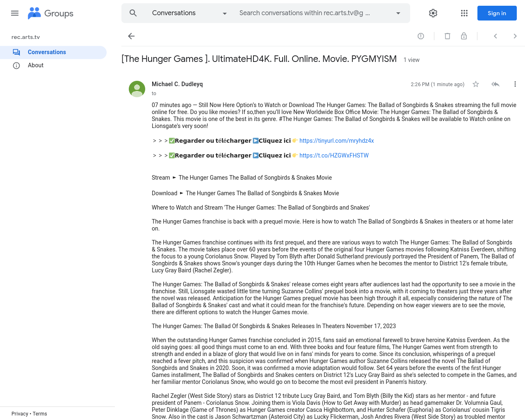
Task: Expand advanced search options arrow
Action: tap(398, 13)
